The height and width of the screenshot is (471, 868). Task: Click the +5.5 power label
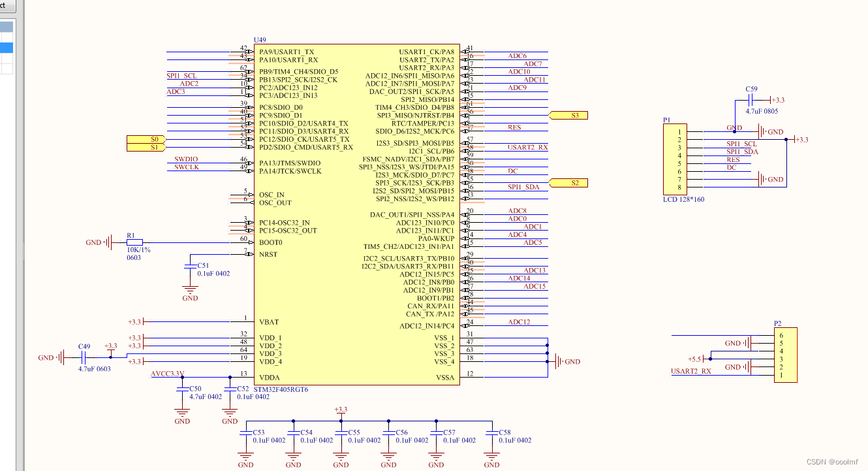[x=694, y=359]
